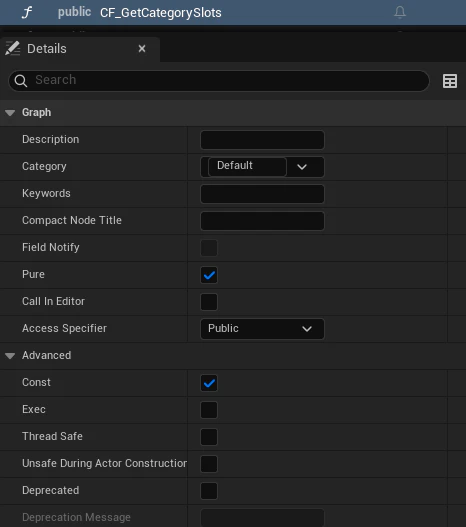Screen dimensions: 466x527
Task: Click the Deprecated property label
Action: coord(51,490)
